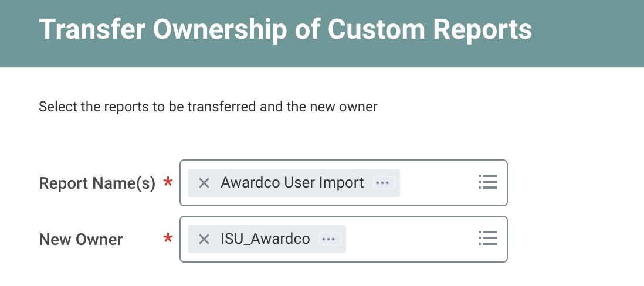Viewport: 644px width, 286px height.
Task: Remove ISU_Awardco from New Owner
Action: coord(204,239)
